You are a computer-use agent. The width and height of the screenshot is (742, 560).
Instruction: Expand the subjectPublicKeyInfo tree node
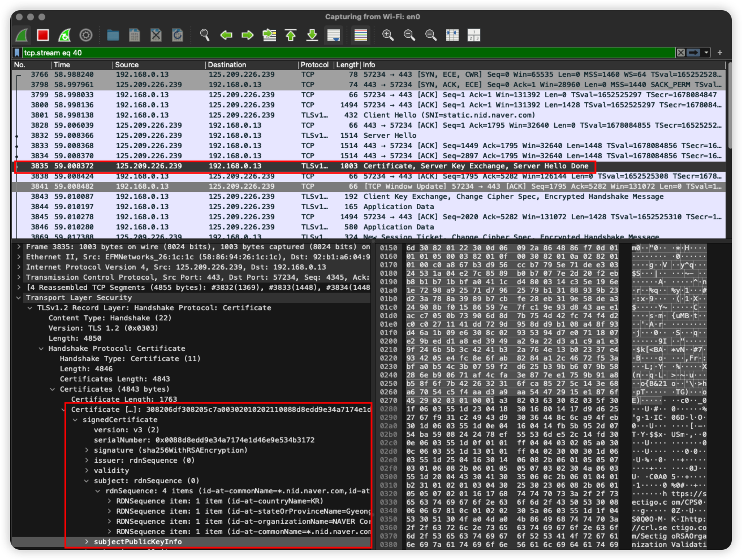click(87, 542)
